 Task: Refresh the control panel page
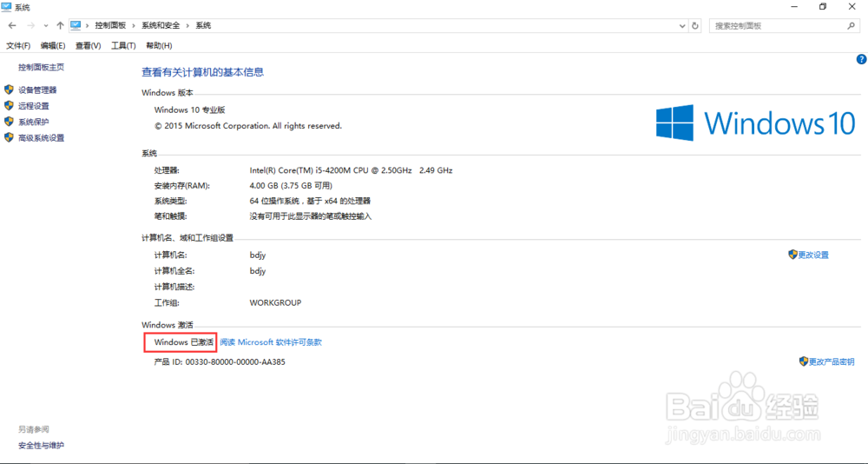click(x=696, y=25)
